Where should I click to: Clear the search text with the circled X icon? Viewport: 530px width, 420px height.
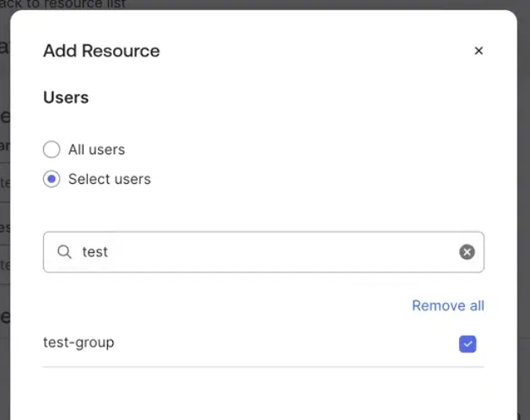coord(467,251)
